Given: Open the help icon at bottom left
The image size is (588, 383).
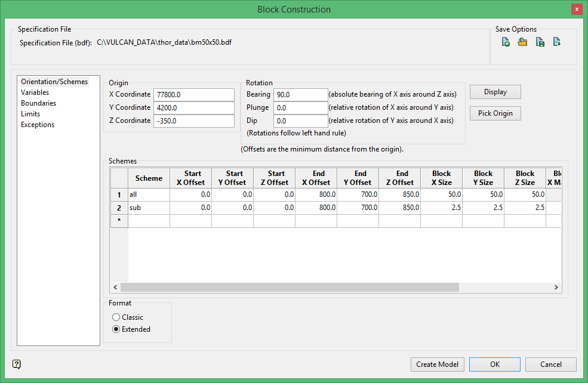Looking at the screenshot, I should click(x=16, y=364).
